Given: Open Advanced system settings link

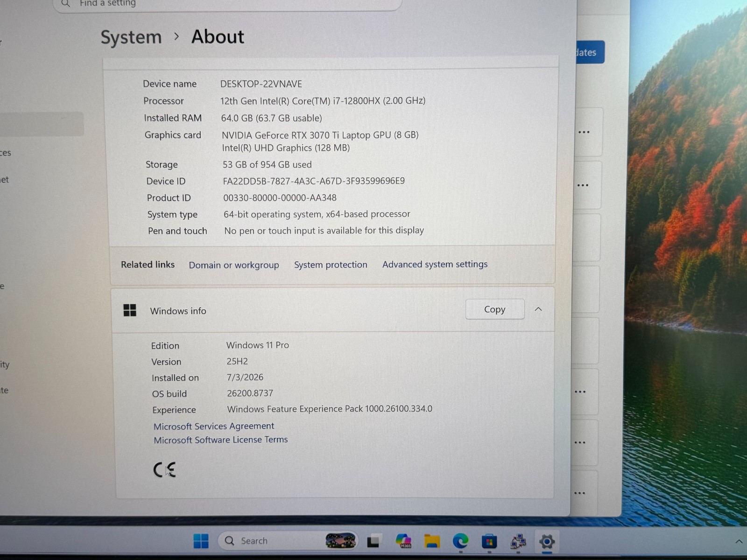Looking at the screenshot, I should pyautogui.click(x=435, y=264).
